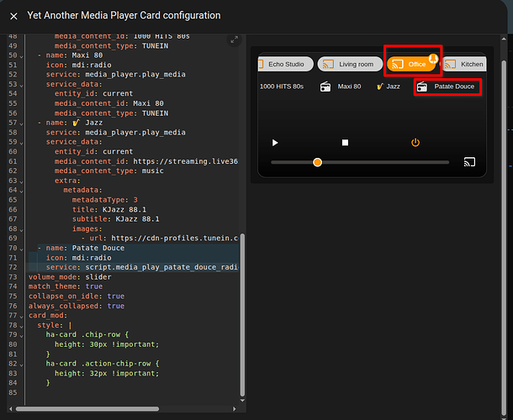Viewport: 513px width, 420px height.
Task: Click the editor horizontal scrollbar thumb
Action: click(x=87, y=409)
